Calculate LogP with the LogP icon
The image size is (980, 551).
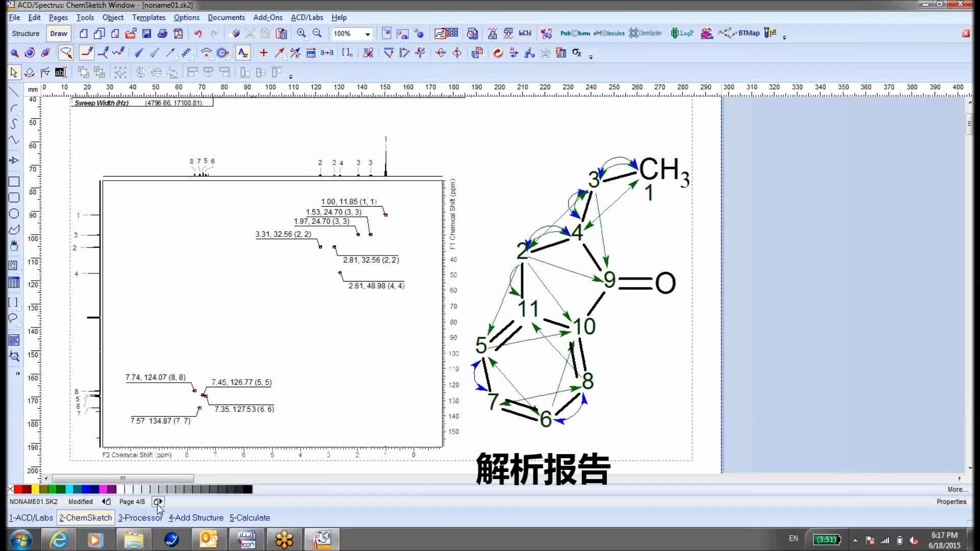tap(682, 34)
